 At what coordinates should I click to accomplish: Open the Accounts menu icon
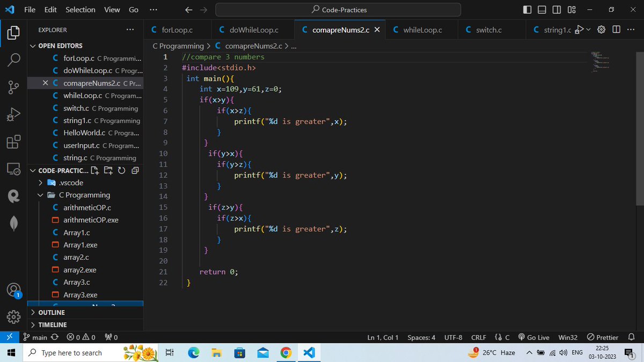pyautogui.click(x=13, y=290)
